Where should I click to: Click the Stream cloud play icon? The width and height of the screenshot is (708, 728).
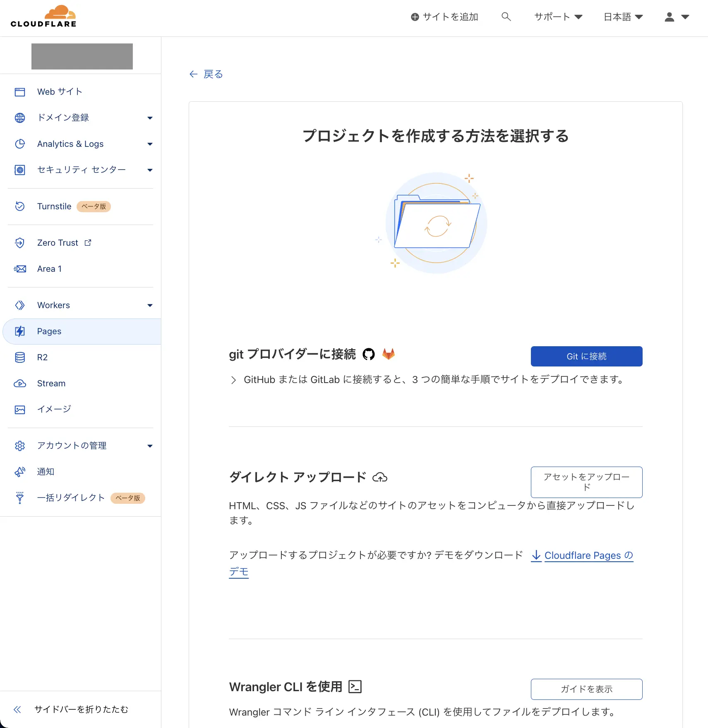pyautogui.click(x=20, y=383)
